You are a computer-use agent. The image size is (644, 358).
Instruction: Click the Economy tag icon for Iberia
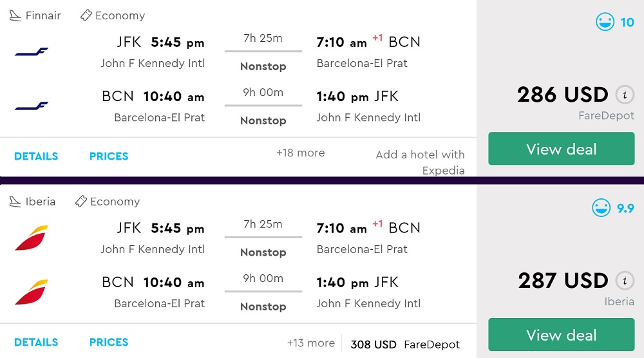(x=81, y=202)
